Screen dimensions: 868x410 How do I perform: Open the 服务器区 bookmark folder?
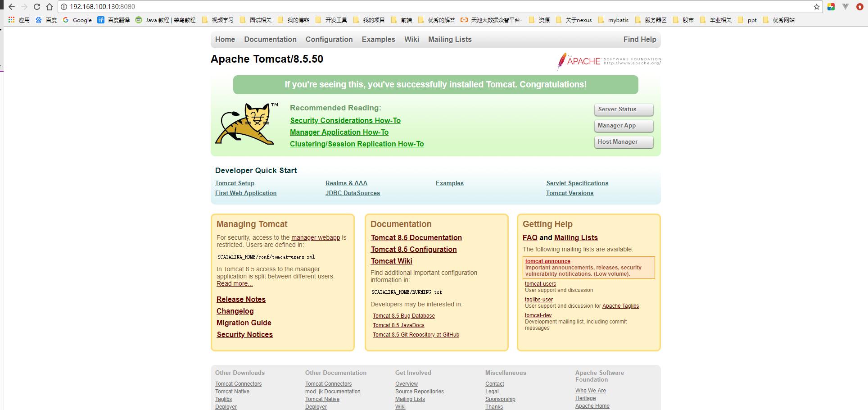(x=651, y=20)
